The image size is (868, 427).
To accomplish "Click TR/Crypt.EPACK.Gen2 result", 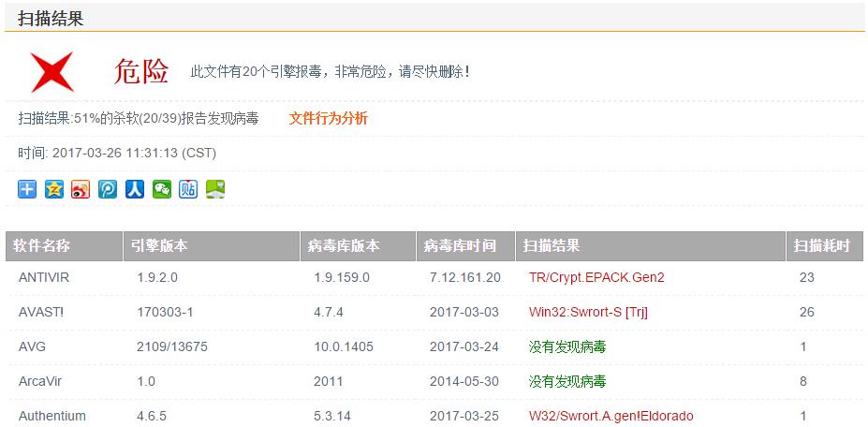I will coord(596,277).
